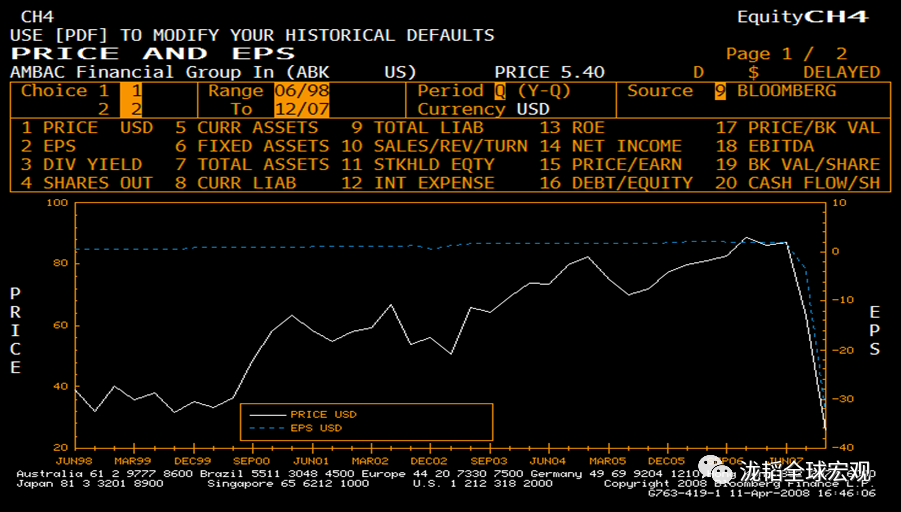901x512 pixels.
Task: Click the EquityCH4 header label
Action: pyautogui.click(x=803, y=17)
